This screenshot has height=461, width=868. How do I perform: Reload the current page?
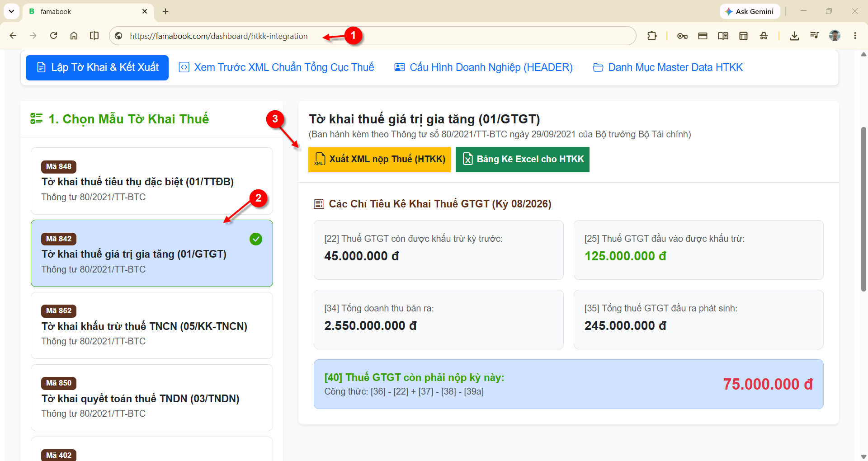53,36
